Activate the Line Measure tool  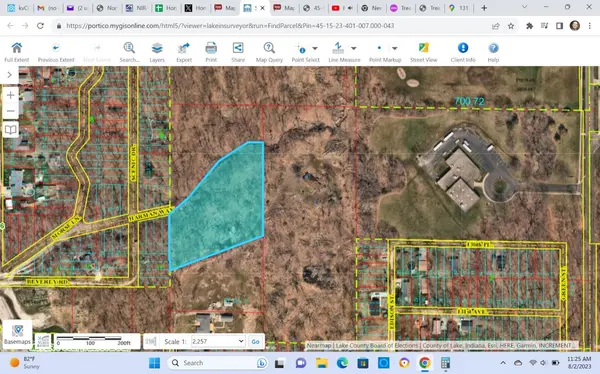(338, 52)
